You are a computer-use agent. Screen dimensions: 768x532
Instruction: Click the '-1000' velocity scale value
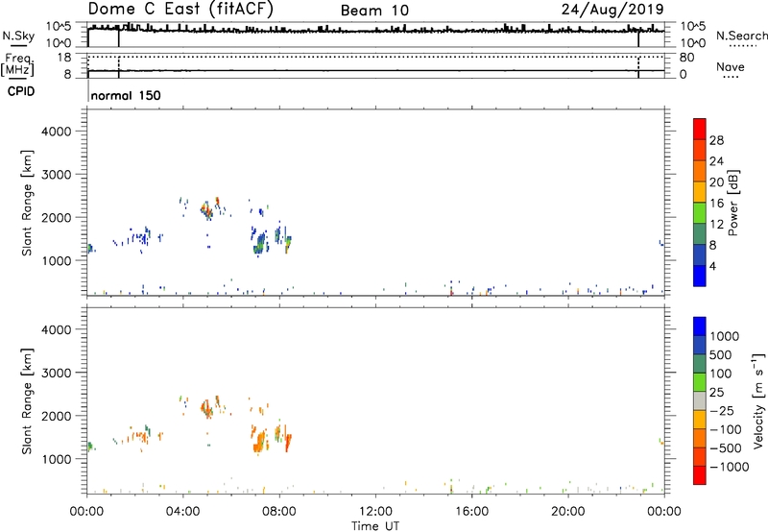[729, 467]
